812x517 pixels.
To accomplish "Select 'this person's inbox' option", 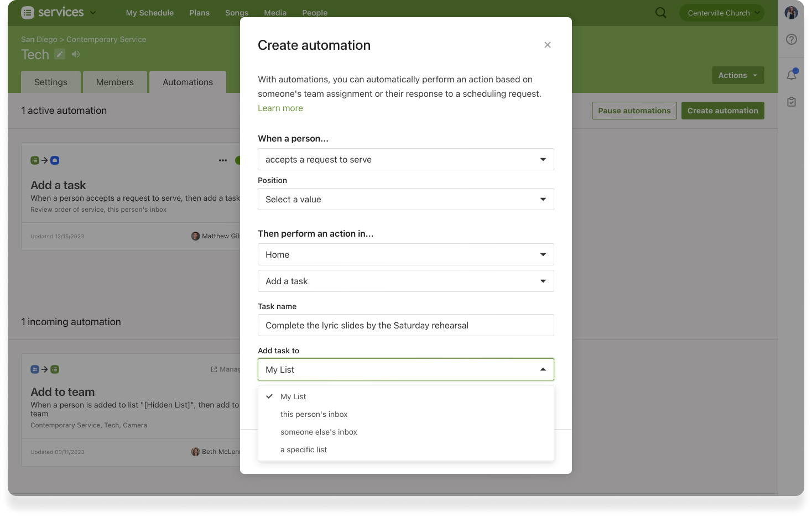I will coord(314,414).
